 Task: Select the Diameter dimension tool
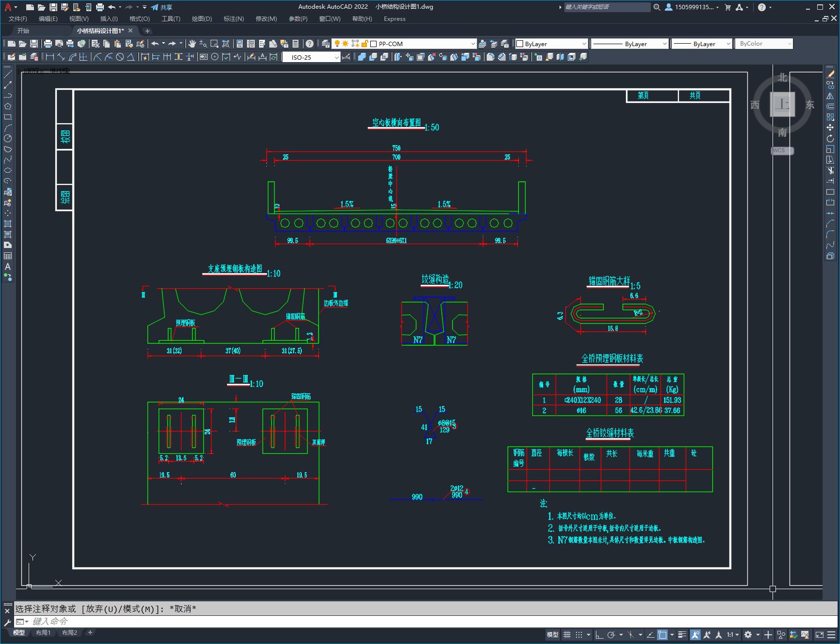click(120, 57)
